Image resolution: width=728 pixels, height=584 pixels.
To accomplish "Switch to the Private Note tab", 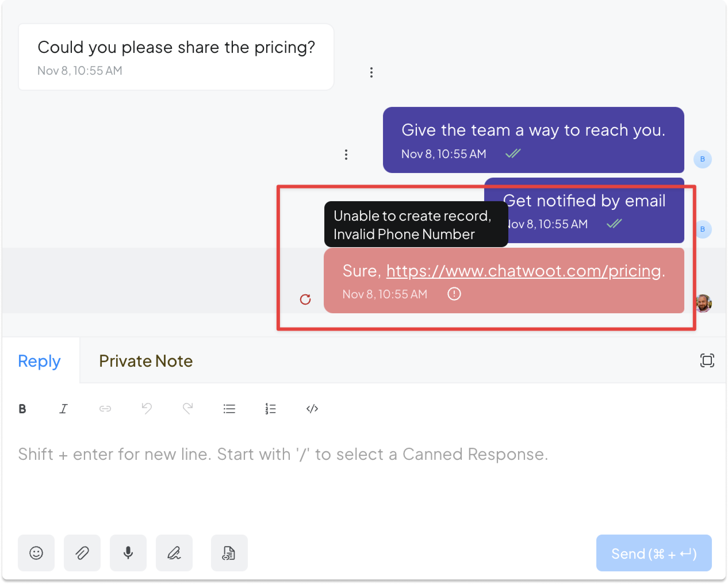I will pyautogui.click(x=146, y=361).
